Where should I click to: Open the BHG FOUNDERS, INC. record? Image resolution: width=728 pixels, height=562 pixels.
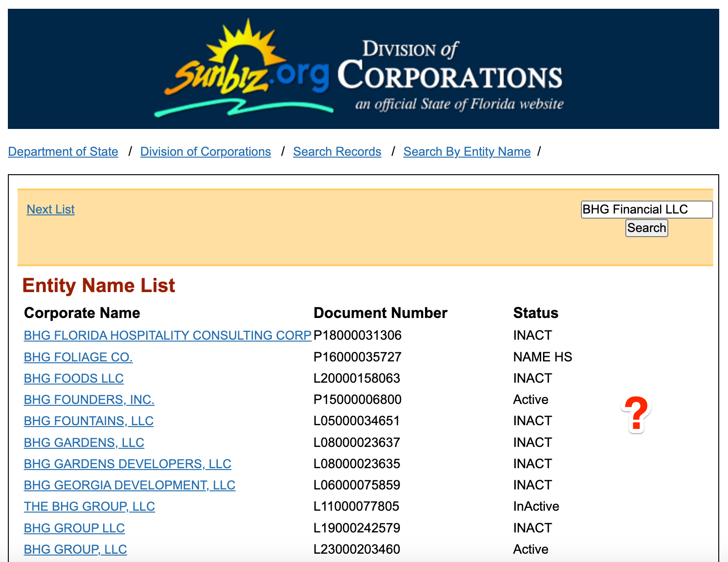tap(89, 399)
